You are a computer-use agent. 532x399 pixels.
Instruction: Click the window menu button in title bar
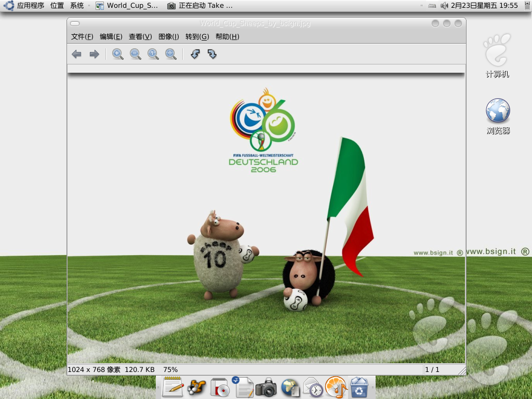[x=75, y=23]
